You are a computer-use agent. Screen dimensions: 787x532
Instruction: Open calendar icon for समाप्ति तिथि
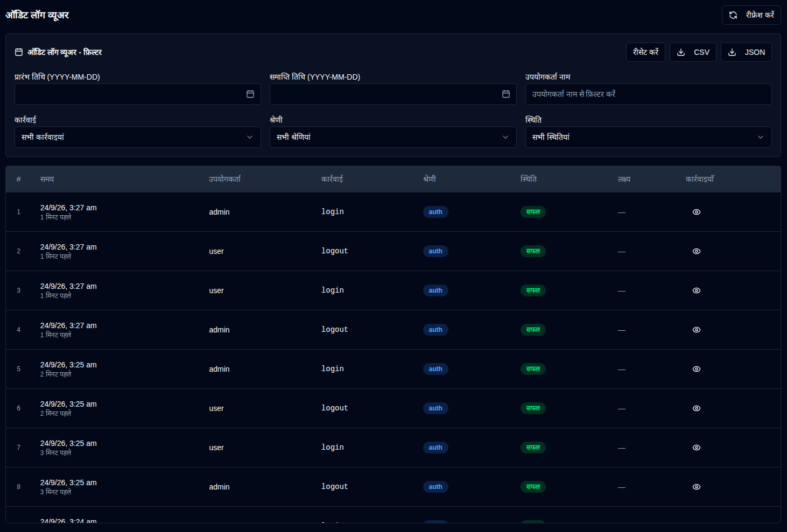(506, 94)
